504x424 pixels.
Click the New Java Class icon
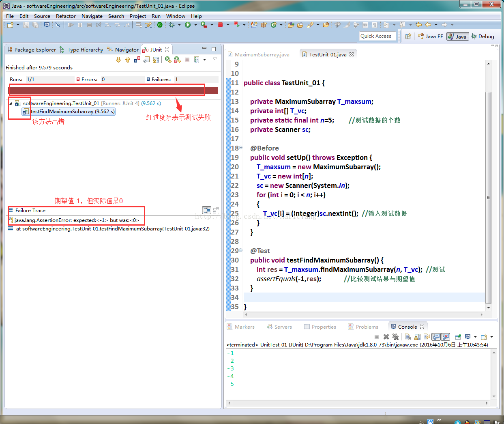(x=274, y=25)
